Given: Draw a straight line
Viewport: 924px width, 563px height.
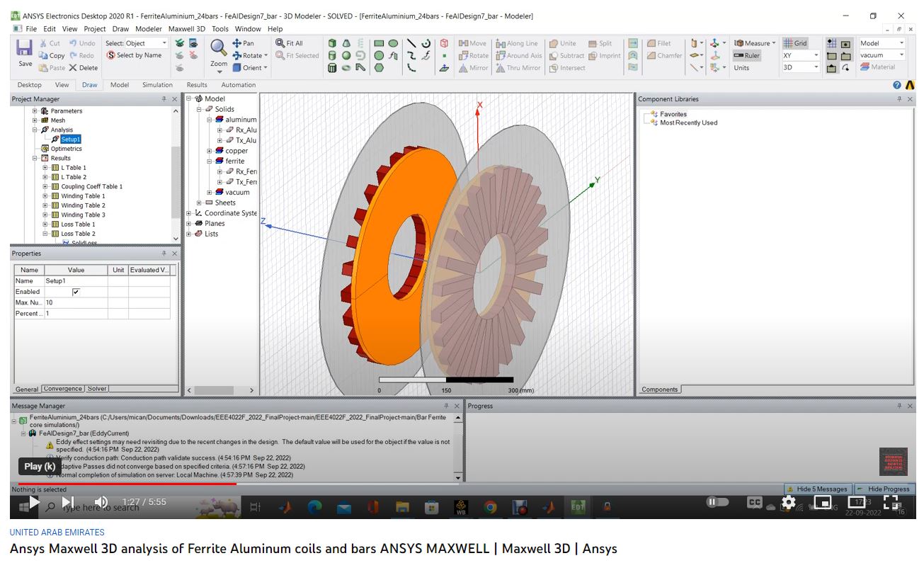Looking at the screenshot, I should click(x=411, y=43).
